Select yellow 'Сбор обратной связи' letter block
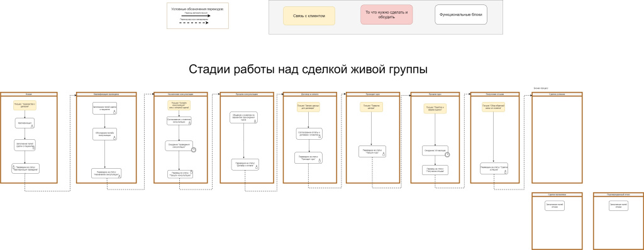Viewport: 644px width, 250px height. 493,108
